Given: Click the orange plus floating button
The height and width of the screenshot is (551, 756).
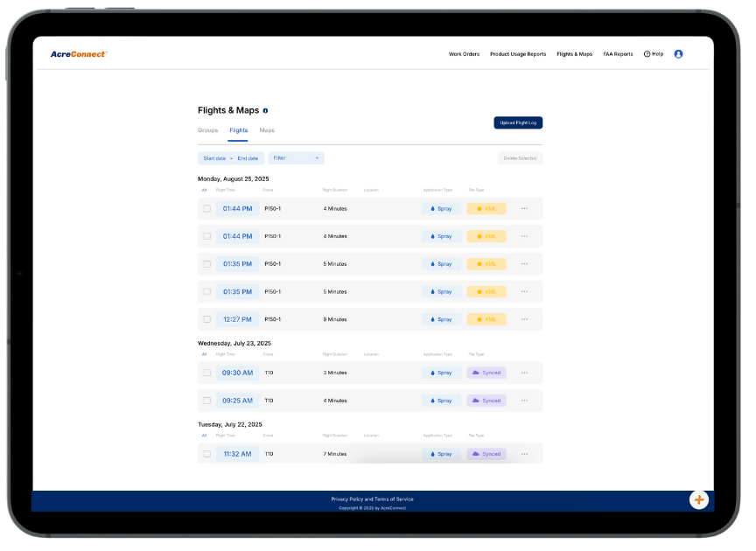Looking at the screenshot, I should (698, 500).
